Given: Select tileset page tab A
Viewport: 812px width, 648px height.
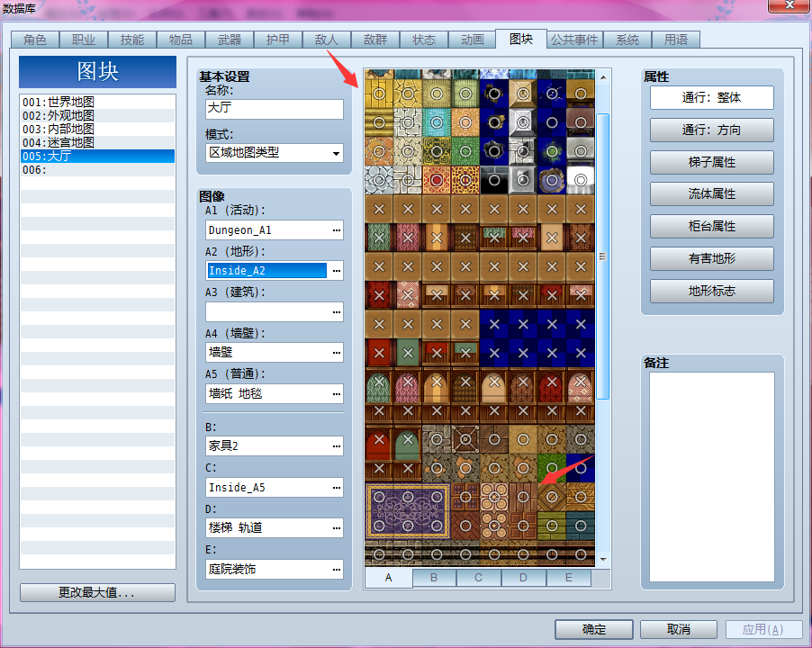Looking at the screenshot, I should [x=388, y=578].
